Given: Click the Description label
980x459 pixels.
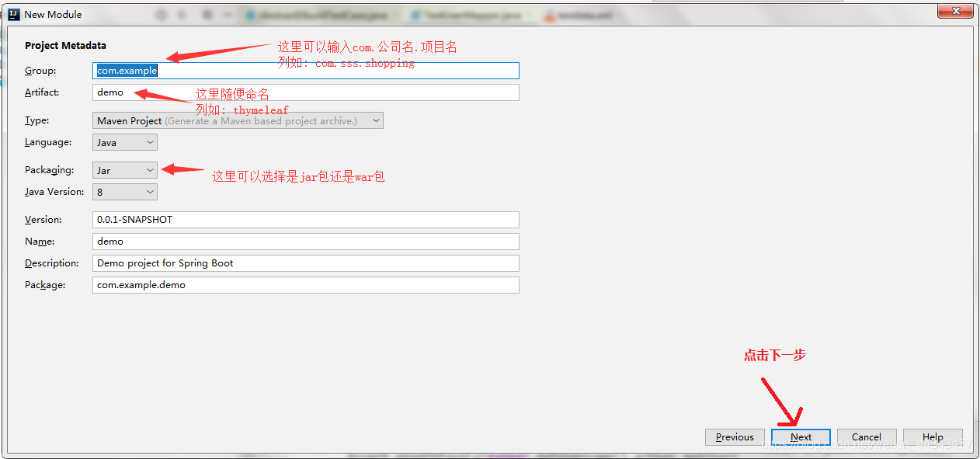Looking at the screenshot, I should pyautogui.click(x=52, y=263).
